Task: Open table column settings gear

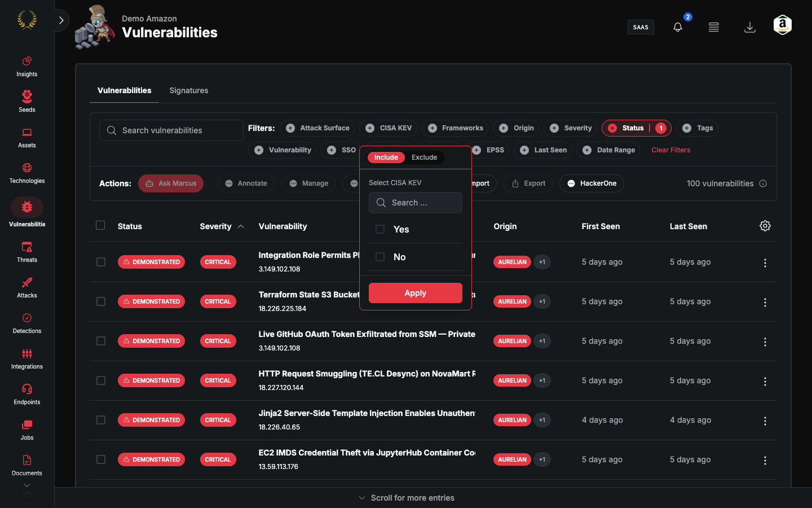Action: click(765, 226)
